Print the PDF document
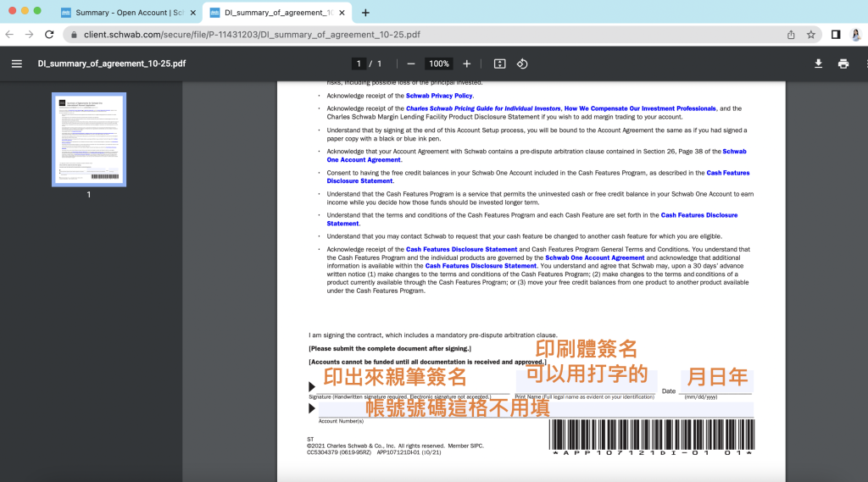 pos(843,64)
